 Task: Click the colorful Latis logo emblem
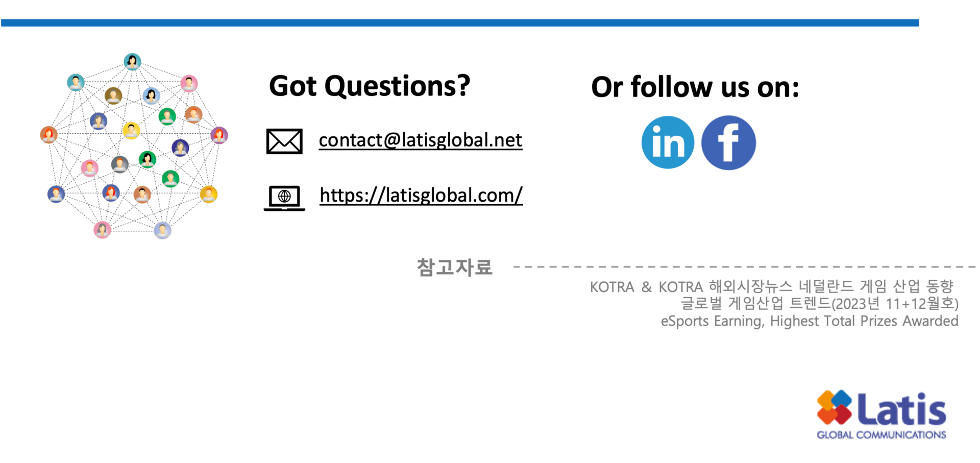(x=834, y=407)
